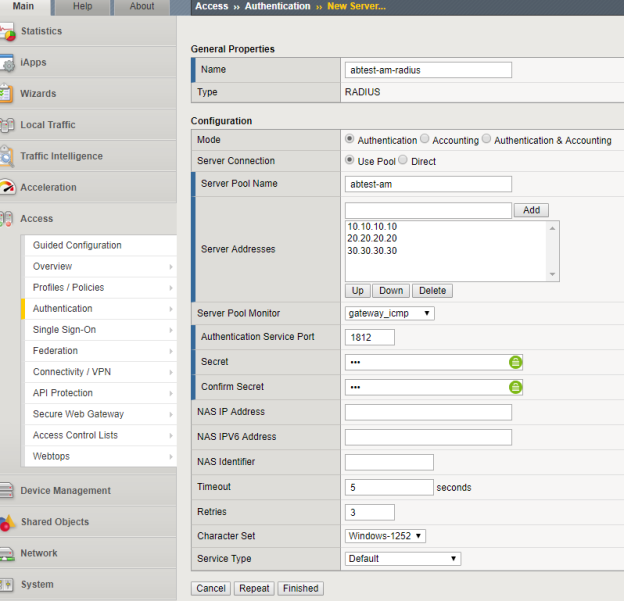The height and width of the screenshot is (601, 624).
Task: Click green icon in Secret field
Action: pos(516,362)
